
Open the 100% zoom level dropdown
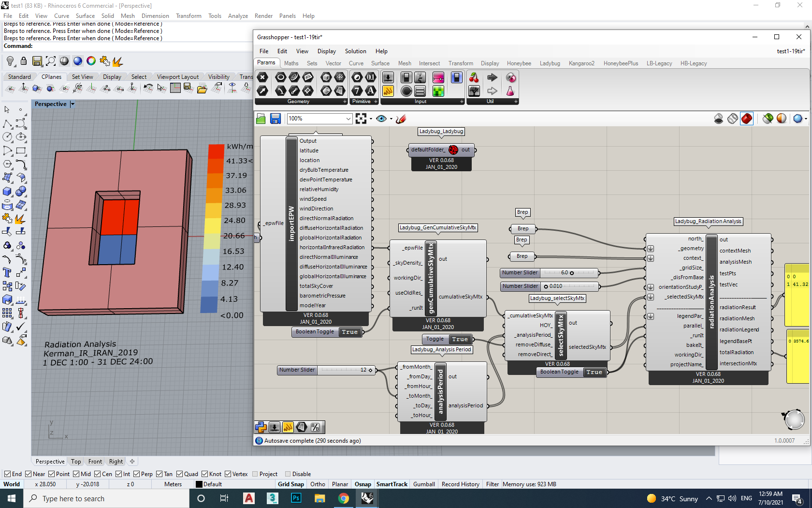point(348,119)
